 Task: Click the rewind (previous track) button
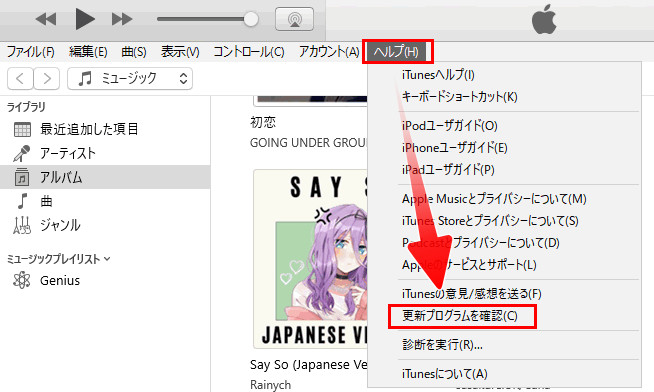[x=46, y=19]
